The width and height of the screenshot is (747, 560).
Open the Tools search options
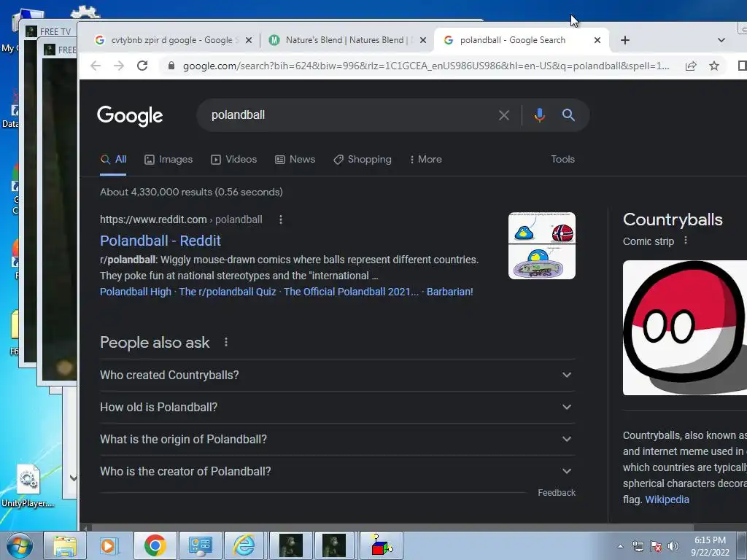click(562, 160)
